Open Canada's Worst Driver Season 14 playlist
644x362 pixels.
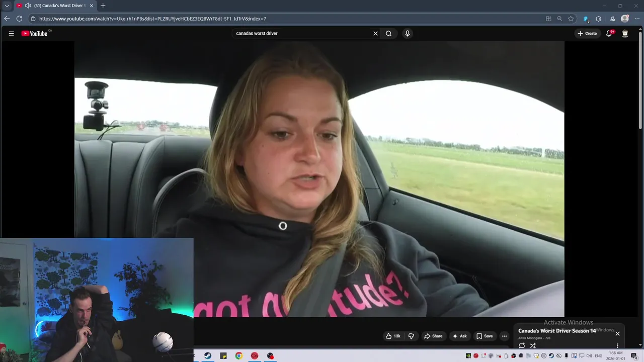557,331
